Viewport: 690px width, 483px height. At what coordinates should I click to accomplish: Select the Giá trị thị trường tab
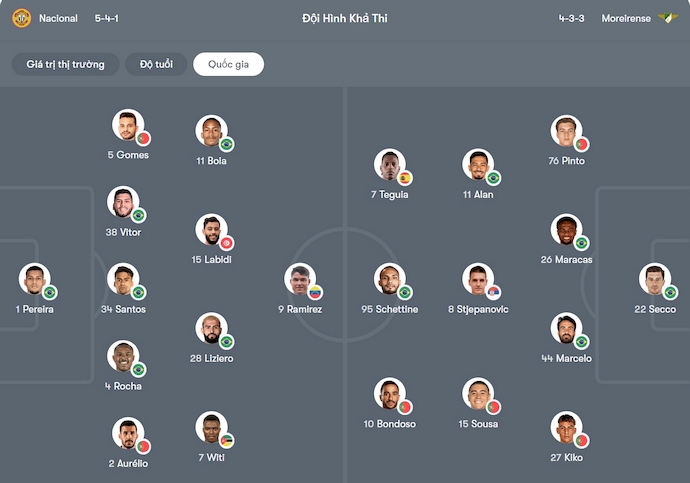click(x=66, y=65)
